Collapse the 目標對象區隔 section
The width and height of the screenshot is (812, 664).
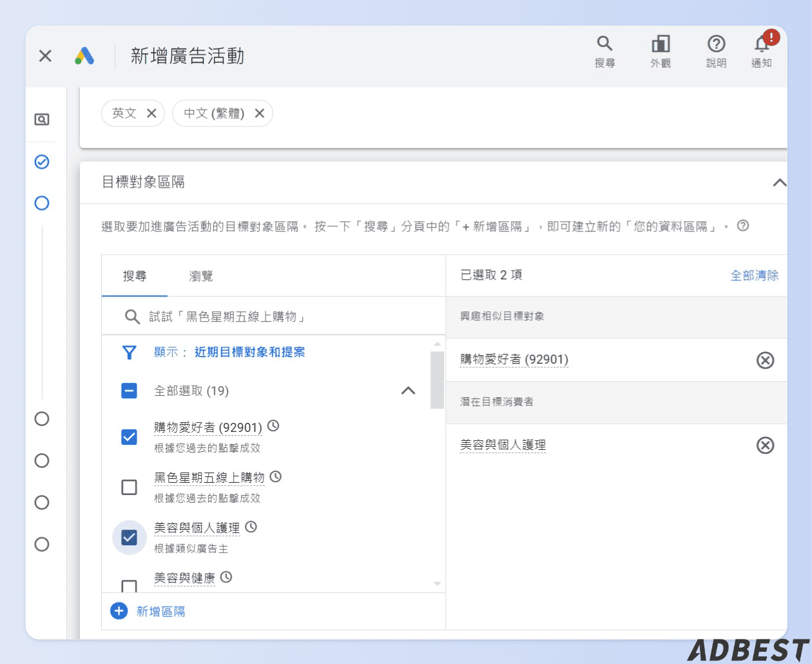779,182
